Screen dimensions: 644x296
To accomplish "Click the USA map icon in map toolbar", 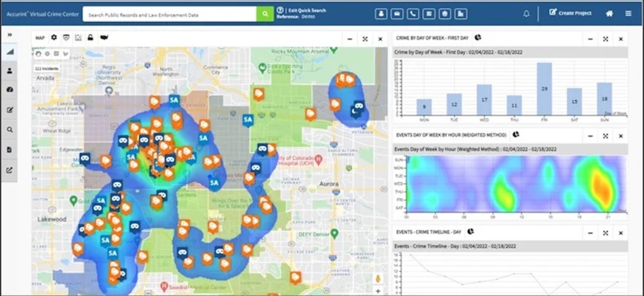I will pyautogui.click(x=104, y=37).
